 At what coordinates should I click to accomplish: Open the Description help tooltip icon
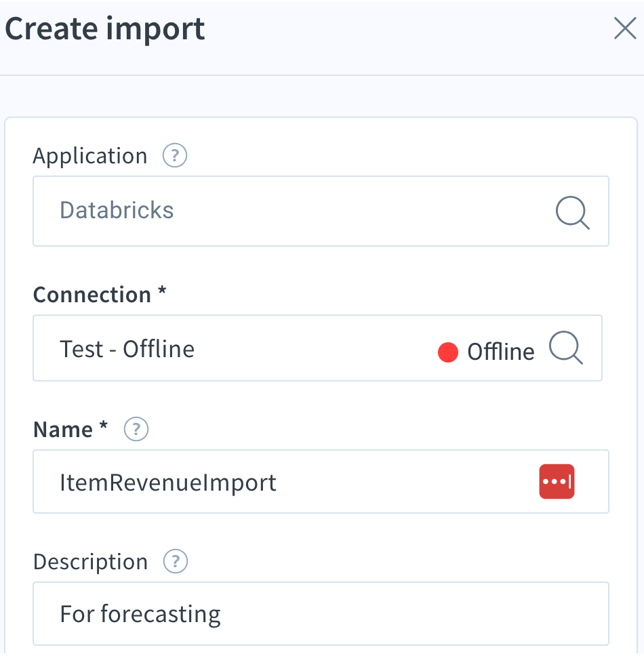[x=176, y=561]
